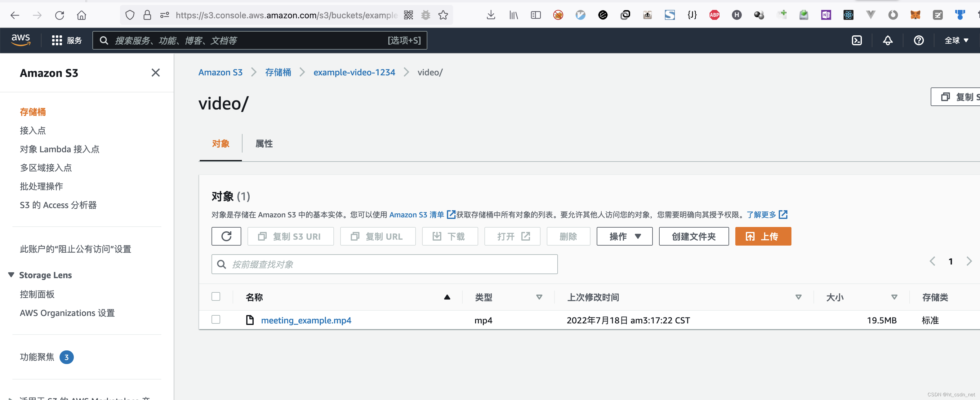The height and width of the screenshot is (400, 980).
Task: Open 存储桶 in the sidebar
Action: coord(33,112)
